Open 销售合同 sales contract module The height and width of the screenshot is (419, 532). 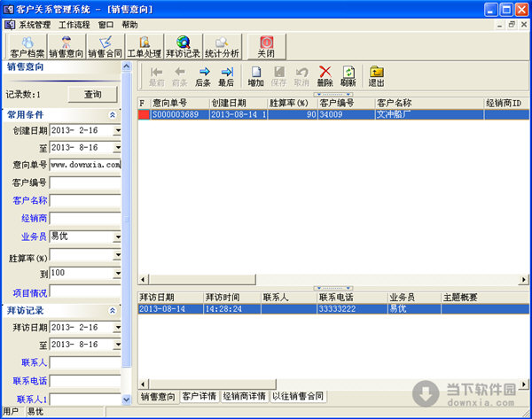106,47
